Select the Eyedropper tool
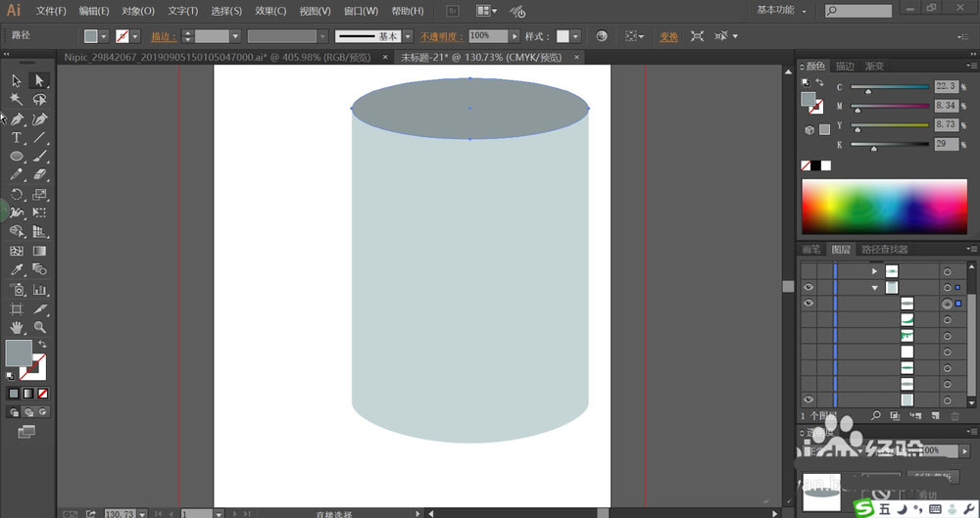 pyautogui.click(x=17, y=270)
